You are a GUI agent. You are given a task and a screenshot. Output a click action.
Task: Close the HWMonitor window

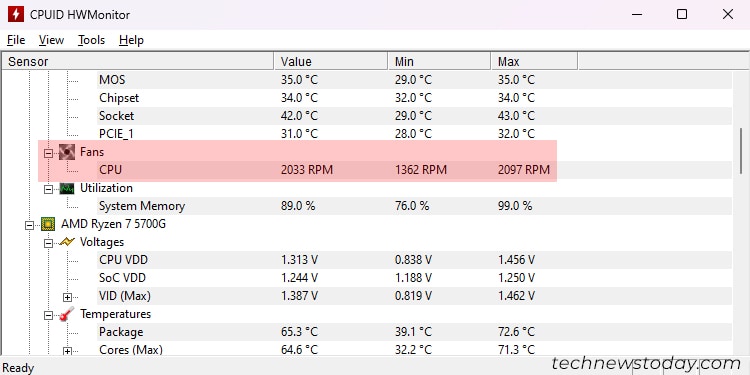point(728,14)
